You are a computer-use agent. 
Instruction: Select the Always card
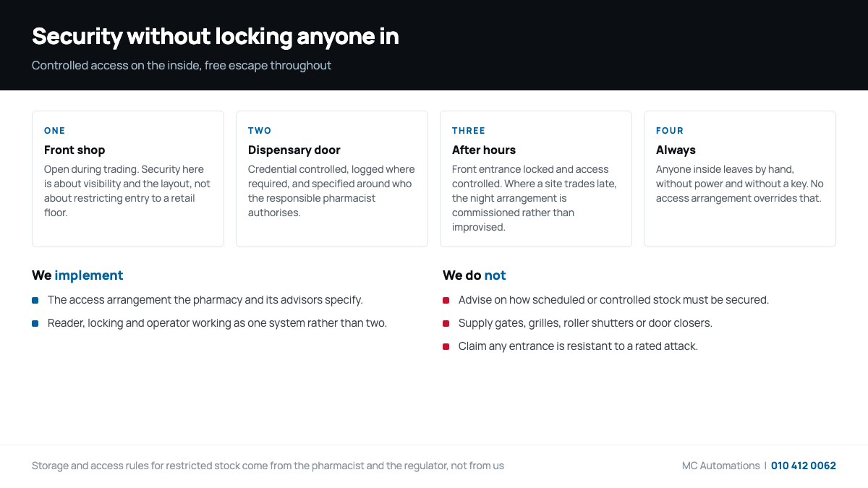pyautogui.click(x=740, y=179)
